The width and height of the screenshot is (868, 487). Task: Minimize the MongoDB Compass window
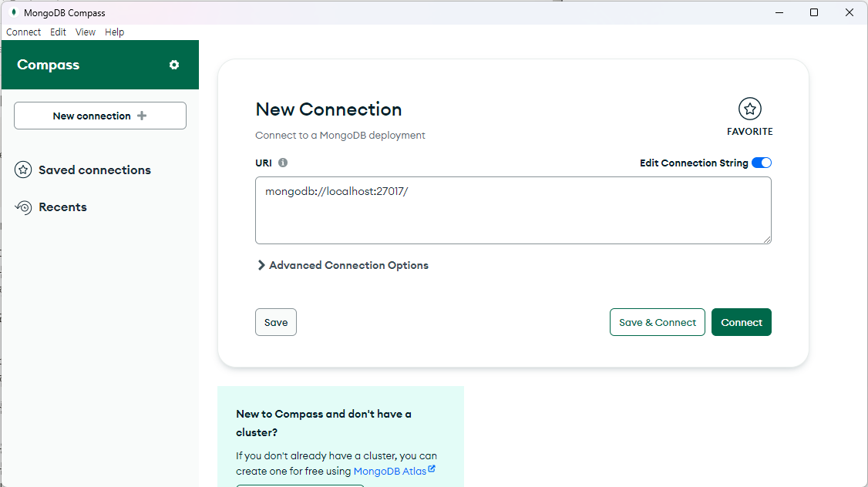[779, 12]
